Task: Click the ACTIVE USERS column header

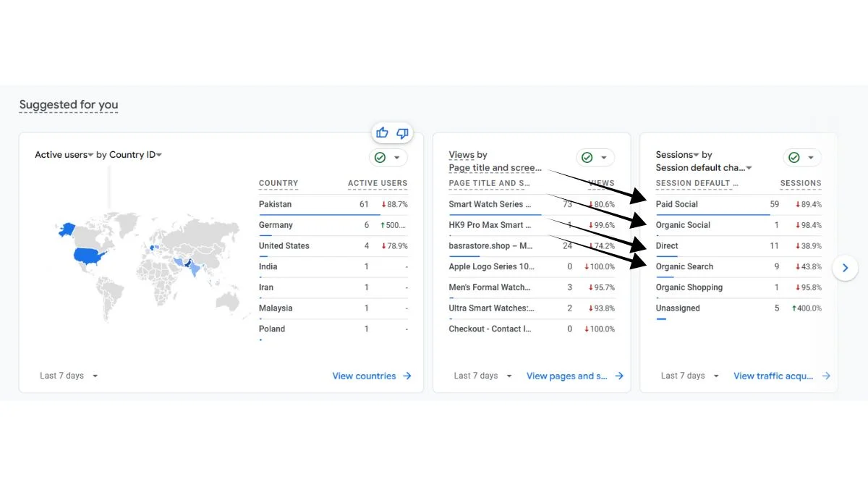Action: click(x=378, y=183)
